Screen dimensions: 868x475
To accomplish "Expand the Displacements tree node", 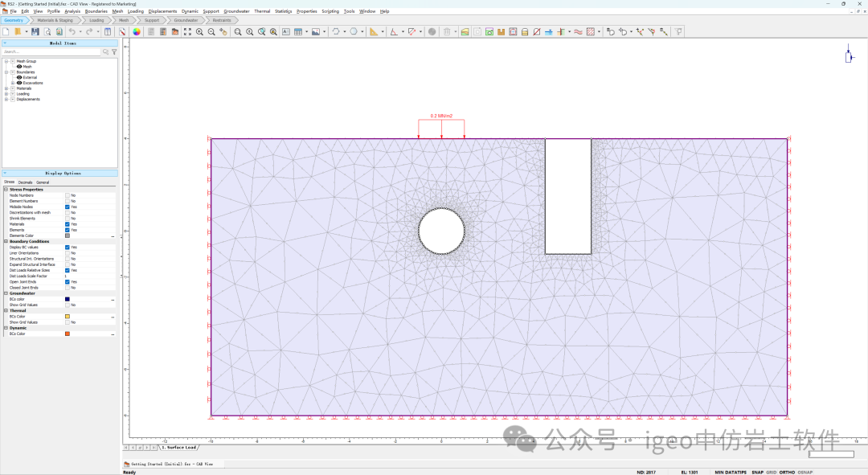I will (x=6, y=99).
